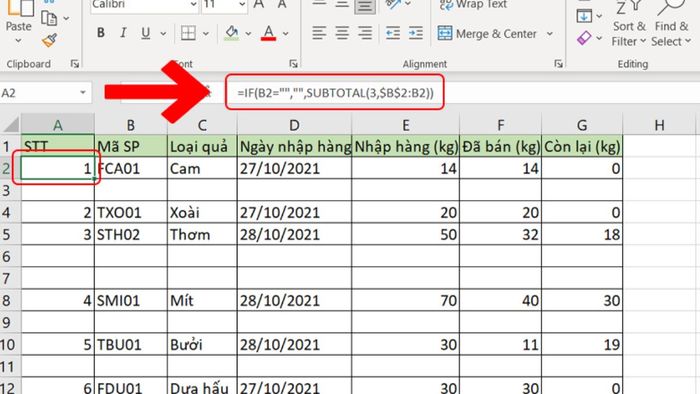Click cell containing 'STH02'
The width and height of the screenshot is (700, 394).
(x=131, y=234)
